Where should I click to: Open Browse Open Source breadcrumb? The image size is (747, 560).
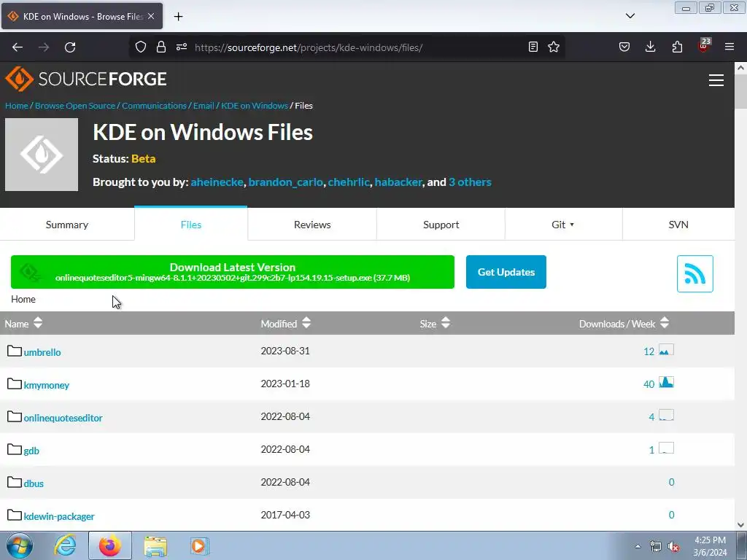coord(75,106)
